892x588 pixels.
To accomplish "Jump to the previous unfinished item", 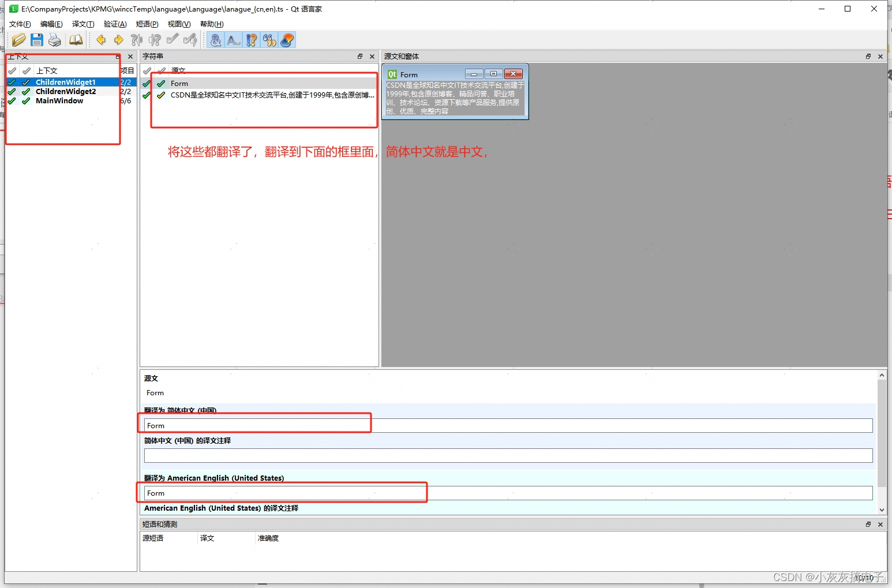I will tap(137, 40).
